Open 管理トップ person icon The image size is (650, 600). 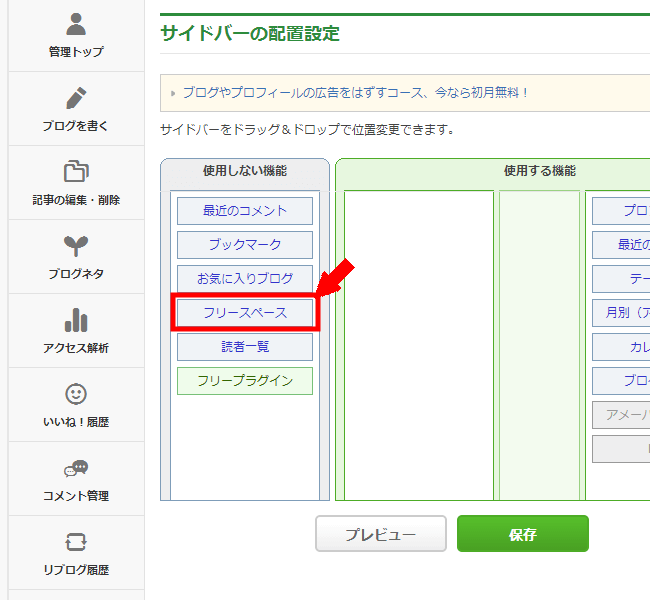76,24
